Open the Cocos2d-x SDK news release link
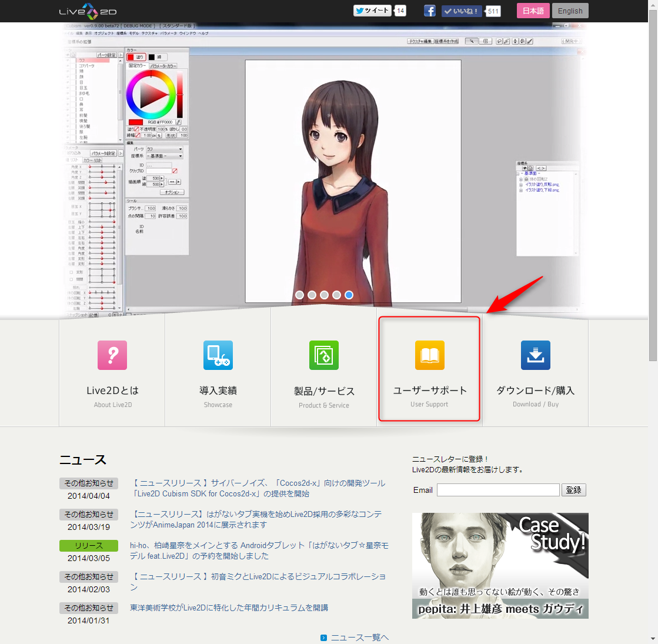 pyautogui.click(x=258, y=488)
